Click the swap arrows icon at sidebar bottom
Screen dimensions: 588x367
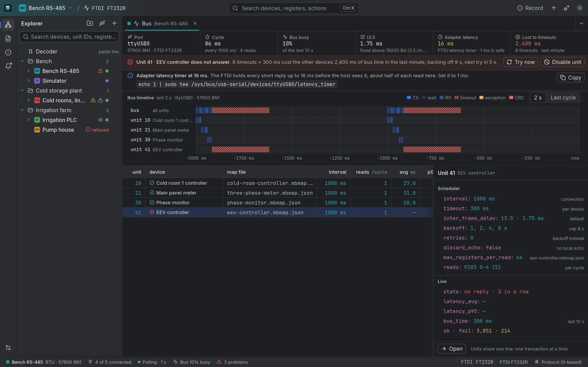pyautogui.click(x=8, y=348)
